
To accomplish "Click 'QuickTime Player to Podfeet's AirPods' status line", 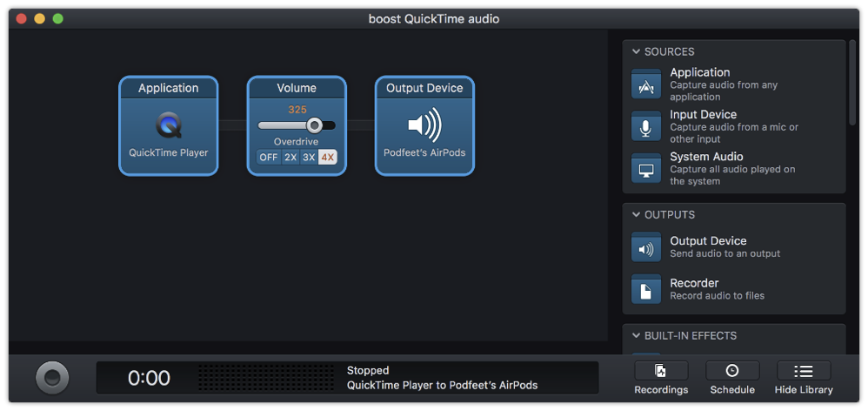I will click(x=443, y=385).
